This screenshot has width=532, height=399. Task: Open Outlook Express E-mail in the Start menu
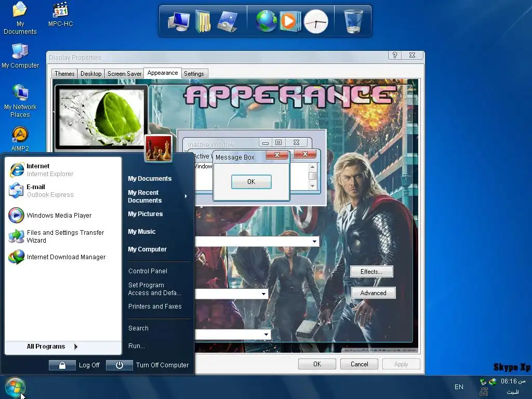[63, 190]
